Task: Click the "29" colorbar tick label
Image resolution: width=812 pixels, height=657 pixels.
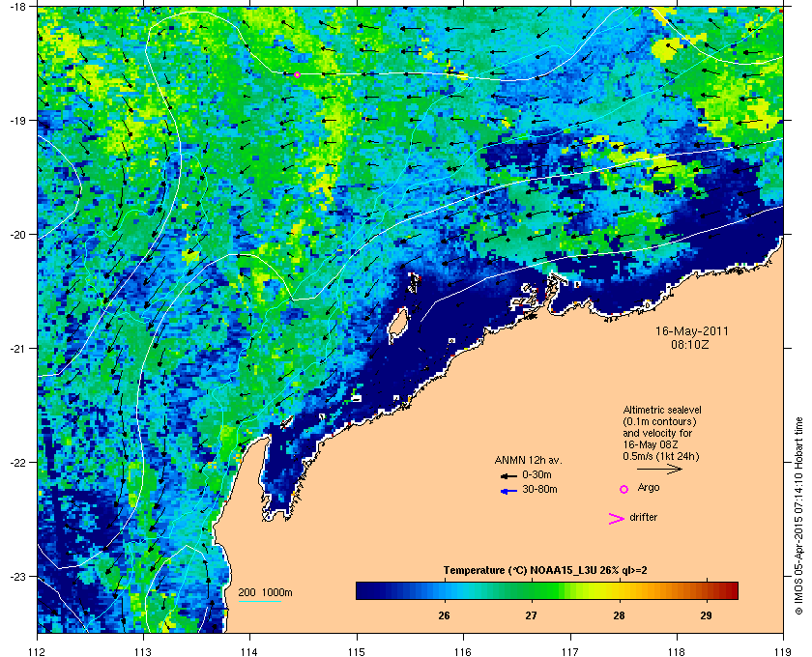Action: coord(706,615)
